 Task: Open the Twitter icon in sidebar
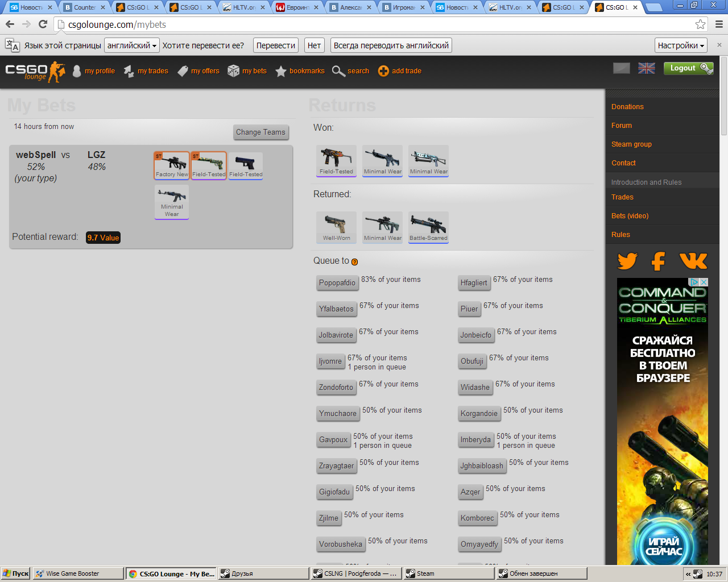point(627,261)
